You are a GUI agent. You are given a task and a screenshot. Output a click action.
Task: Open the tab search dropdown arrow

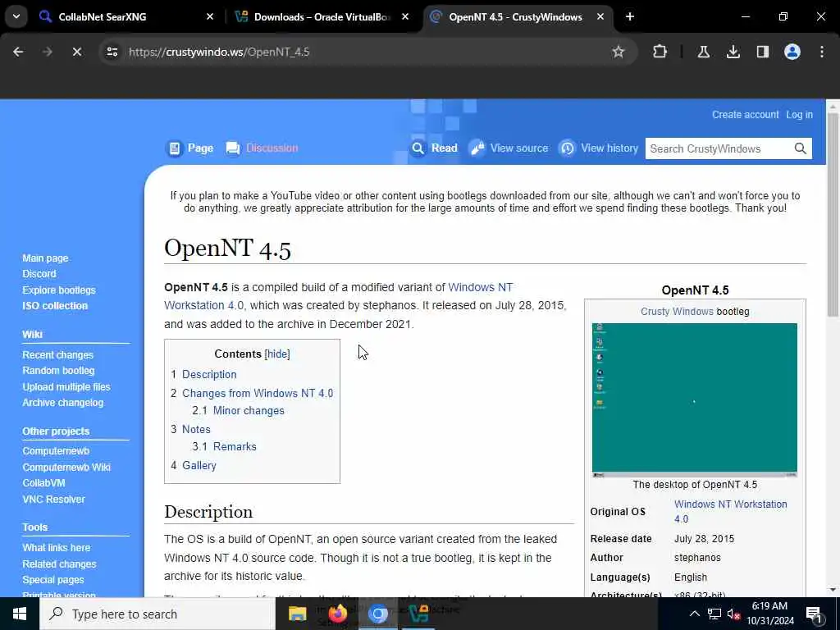16,16
